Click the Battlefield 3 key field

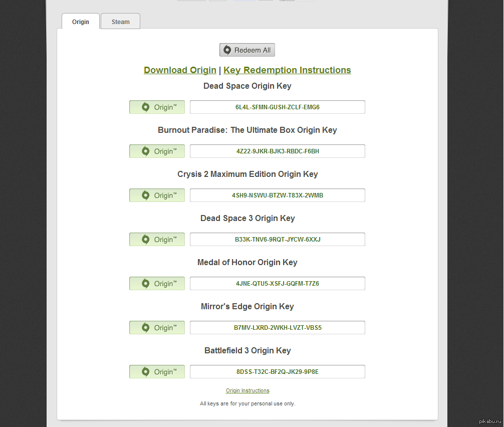pyautogui.click(x=277, y=372)
